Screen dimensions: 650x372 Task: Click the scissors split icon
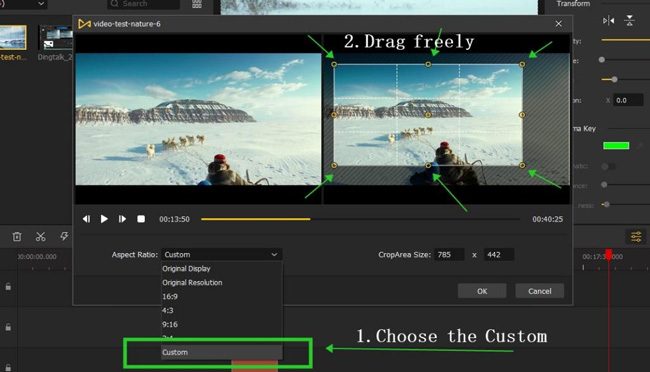[x=40, y=236]
